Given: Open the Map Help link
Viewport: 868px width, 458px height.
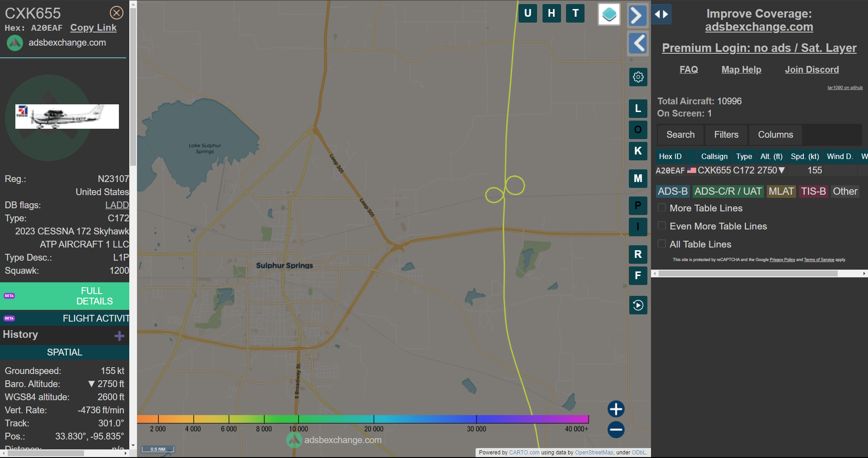Looking at the screenshot, I should coord(741,70).
